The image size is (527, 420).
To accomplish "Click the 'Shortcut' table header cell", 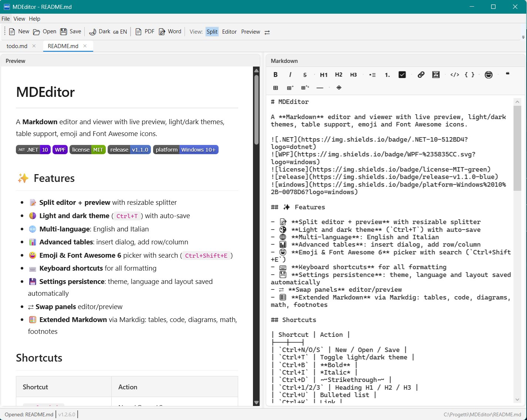I will pyautogui.click(x=64, y=387).
